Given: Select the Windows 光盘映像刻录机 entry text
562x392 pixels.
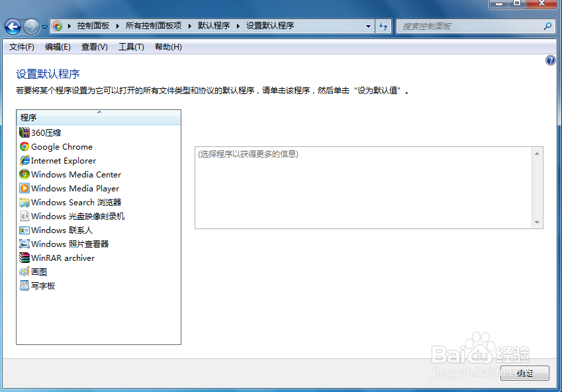Looking at the screenshot, I should click(77, 217).
